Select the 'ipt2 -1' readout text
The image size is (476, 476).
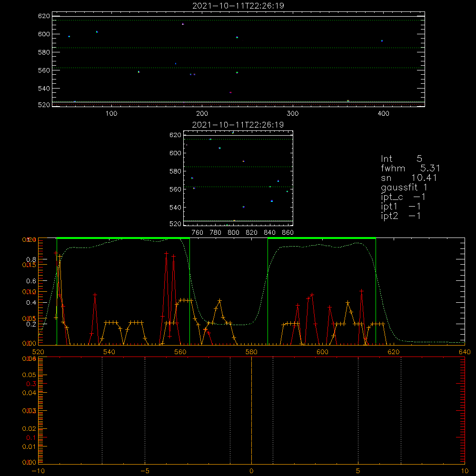pyautogui.click(x=401, y=216)
